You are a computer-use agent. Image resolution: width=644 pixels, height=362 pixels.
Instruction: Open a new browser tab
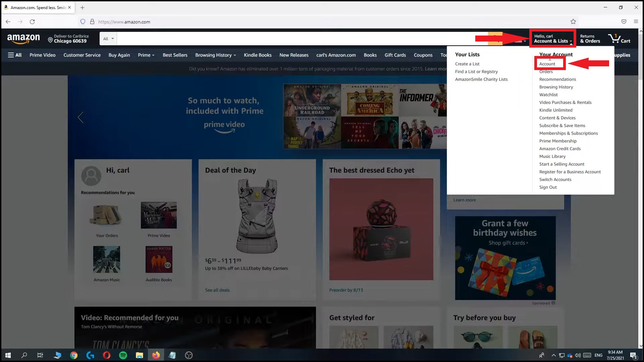tap(82, 7)
